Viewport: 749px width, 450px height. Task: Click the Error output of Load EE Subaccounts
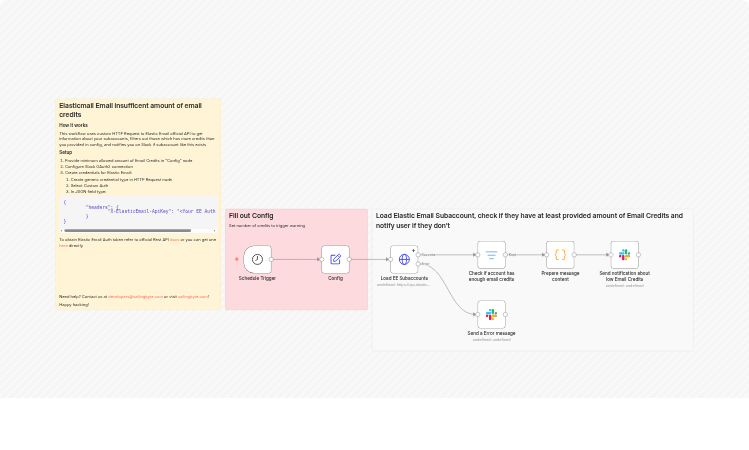click(x=418, y=264)
